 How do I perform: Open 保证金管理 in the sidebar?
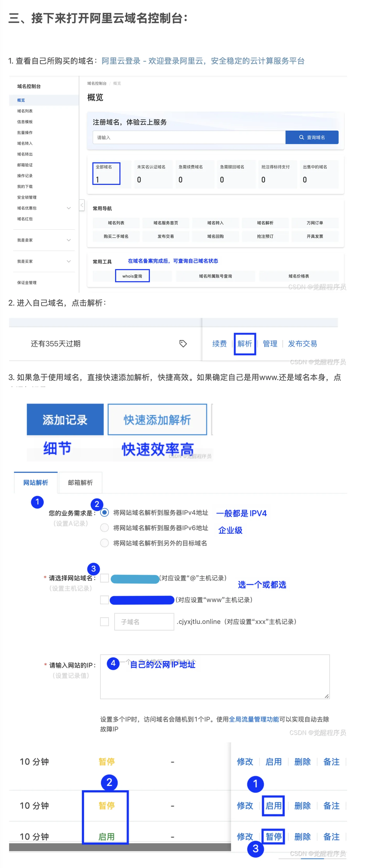point(27,282)
